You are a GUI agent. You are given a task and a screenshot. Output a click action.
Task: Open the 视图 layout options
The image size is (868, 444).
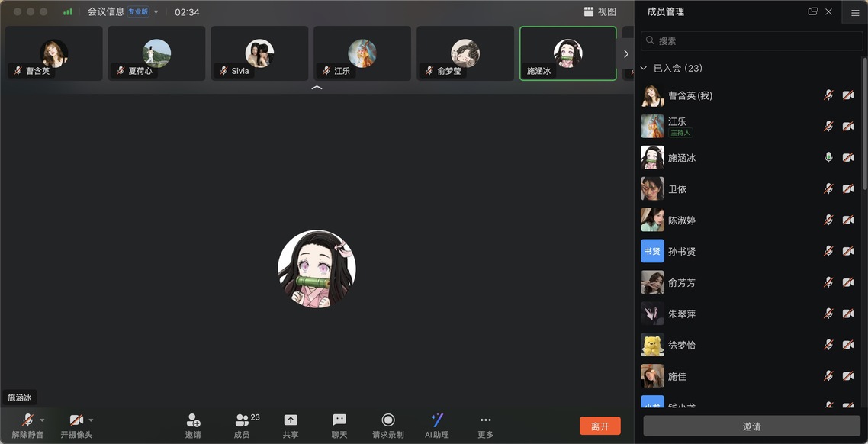tap(600, 11)
